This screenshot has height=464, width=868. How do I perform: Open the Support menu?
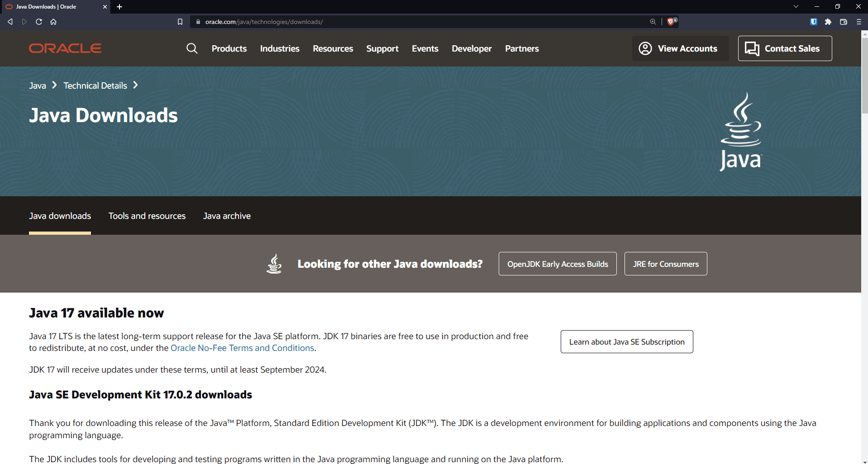382,48
